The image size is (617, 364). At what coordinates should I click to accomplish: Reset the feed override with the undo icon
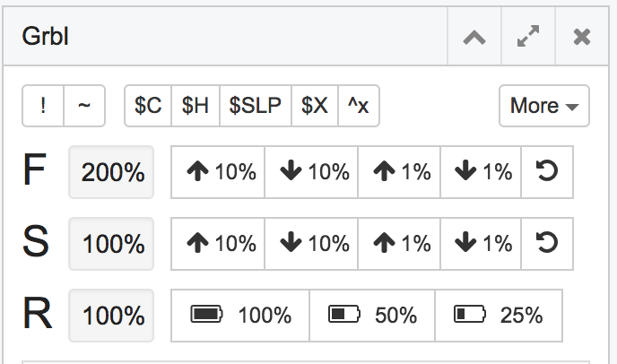tap(546, 171)
